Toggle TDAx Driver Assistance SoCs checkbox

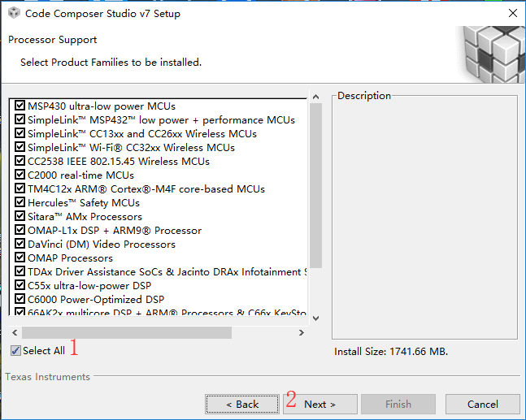pos(20,271)
